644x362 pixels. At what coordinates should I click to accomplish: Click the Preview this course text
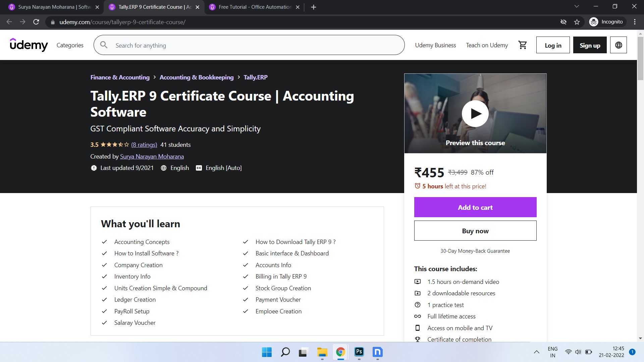[475, 143]
